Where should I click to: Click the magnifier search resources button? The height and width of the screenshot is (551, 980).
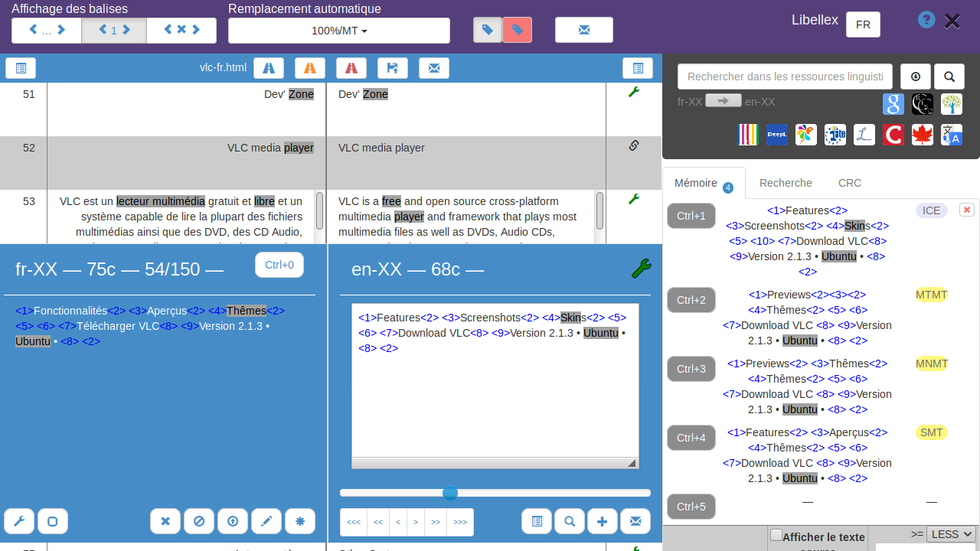[949, 77]
